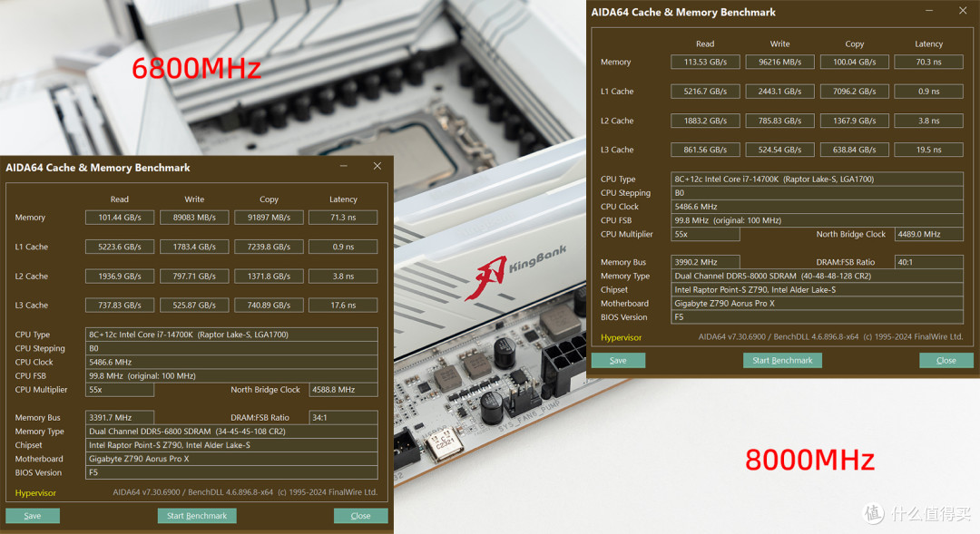Click the CPU Type field in the DDR5-8000 window
The height and width of the screenshot is (534, 980).
tap(817, 180)
